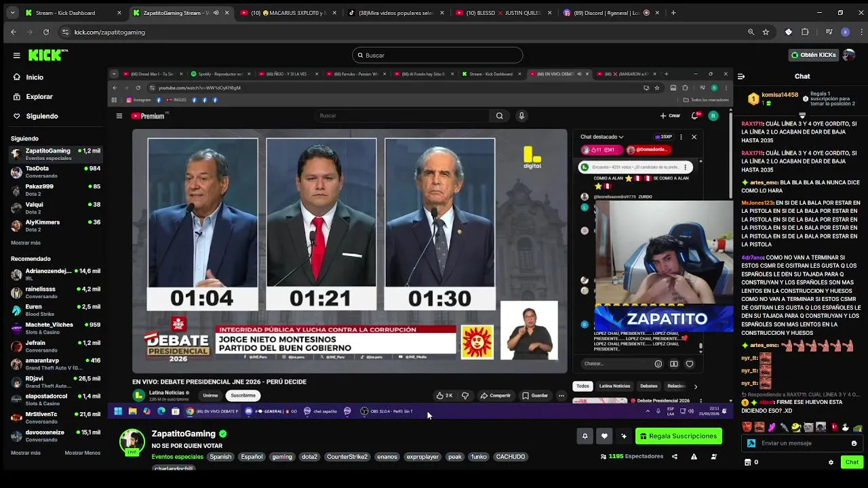Click YouTube Suscribirme button in stream
Viewport: 868px width, 488px height.
point(243,396)
